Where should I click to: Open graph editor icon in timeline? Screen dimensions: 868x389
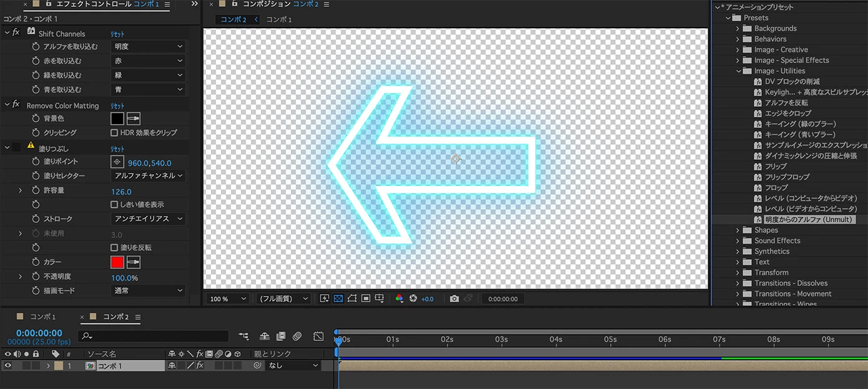pos(318,336)
